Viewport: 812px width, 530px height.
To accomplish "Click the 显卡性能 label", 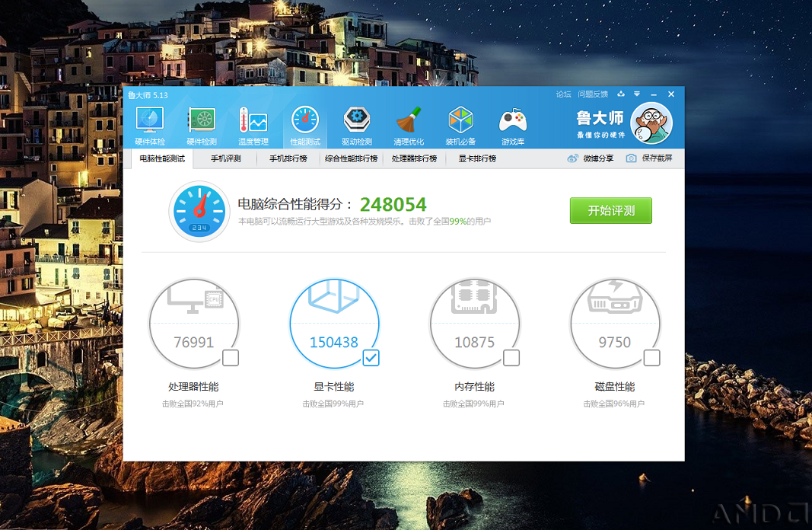I will point(334,387).
